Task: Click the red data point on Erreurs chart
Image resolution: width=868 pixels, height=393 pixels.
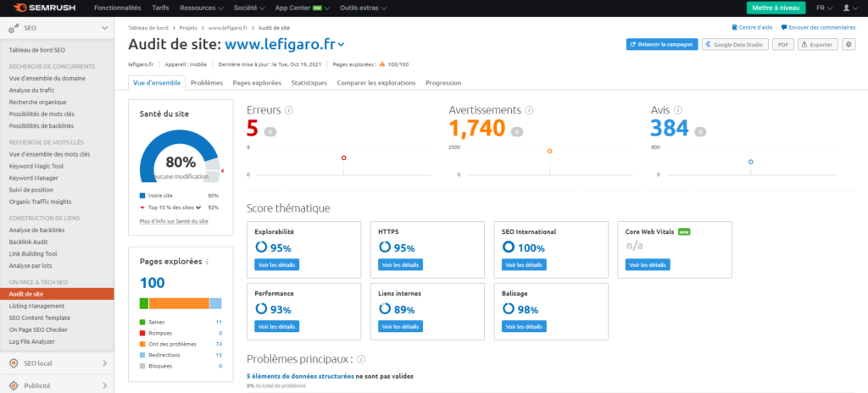Action: [344, 158]
